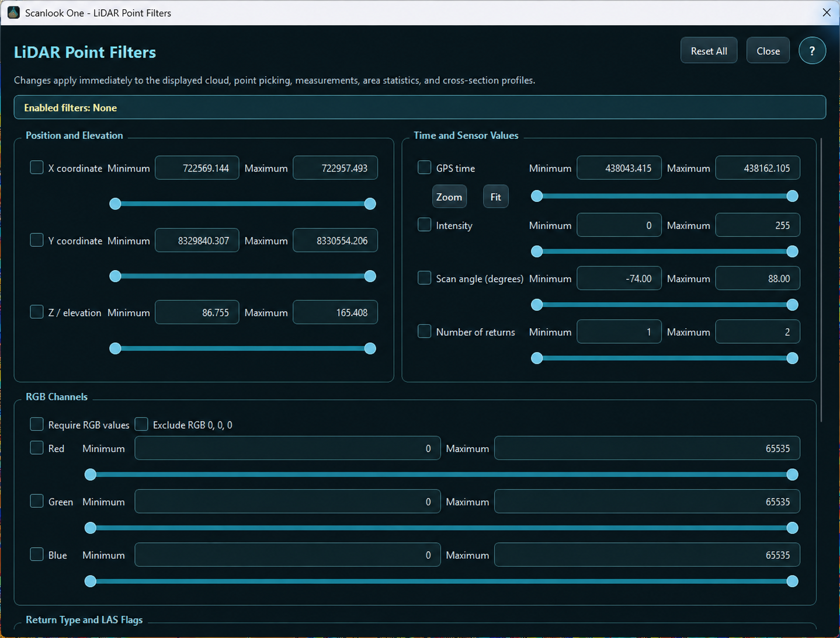840x638 pixels.
Task: Click the Intensity maximum field 255
Action: click(758, 225)
